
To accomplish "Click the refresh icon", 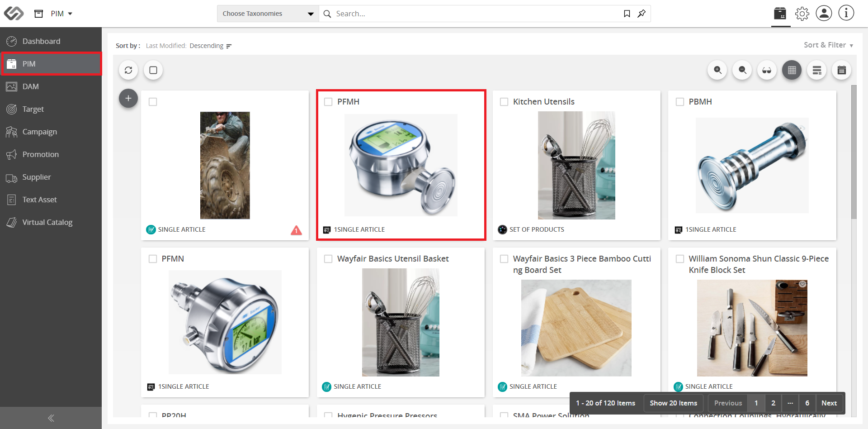I will pos(128,70).
